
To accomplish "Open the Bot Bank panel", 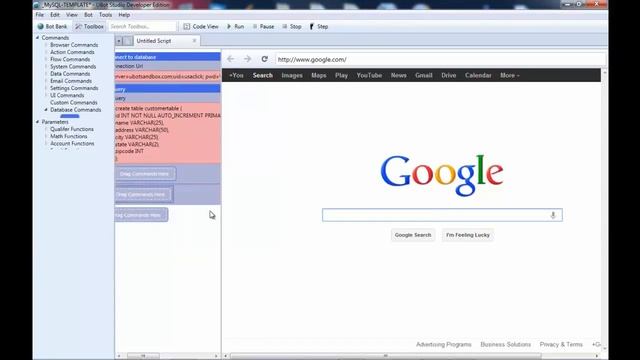I will coord(52,27).
